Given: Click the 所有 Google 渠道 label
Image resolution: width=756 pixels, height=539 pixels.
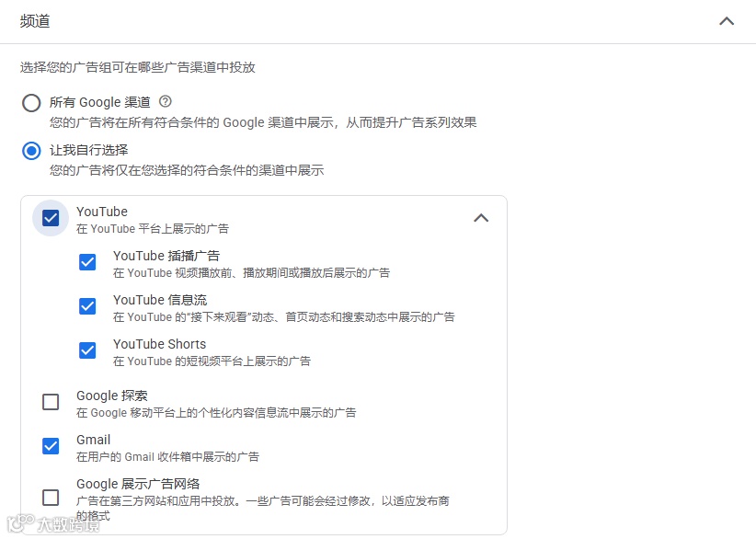Looking at the screenshot, I should click(x=100, y=102).
